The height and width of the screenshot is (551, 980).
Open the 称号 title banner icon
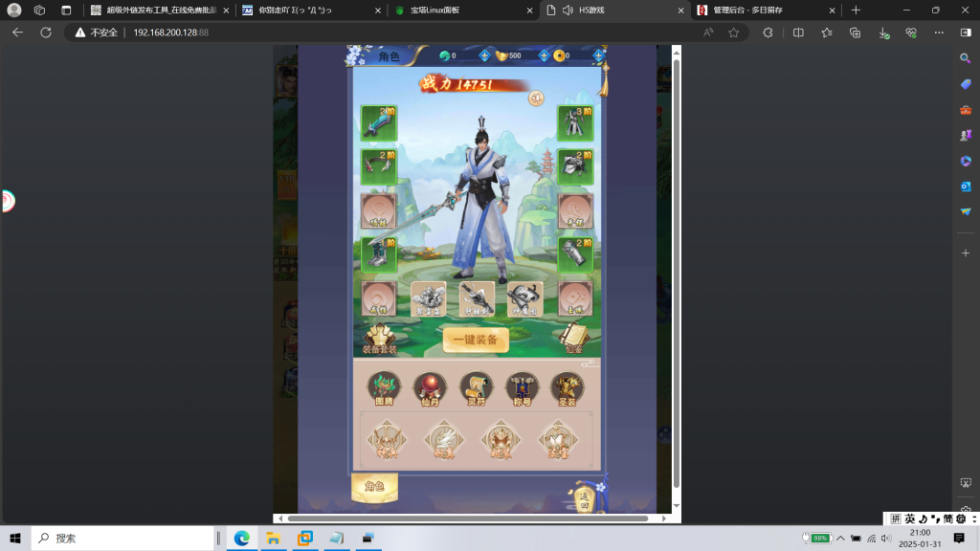click(x=522, y=388)
